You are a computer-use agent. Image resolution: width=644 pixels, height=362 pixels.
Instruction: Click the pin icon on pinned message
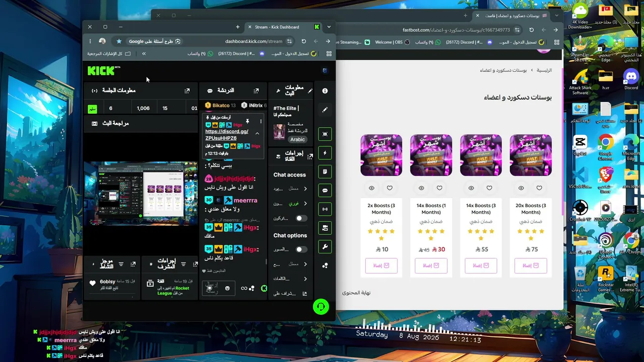click(247, 122)
